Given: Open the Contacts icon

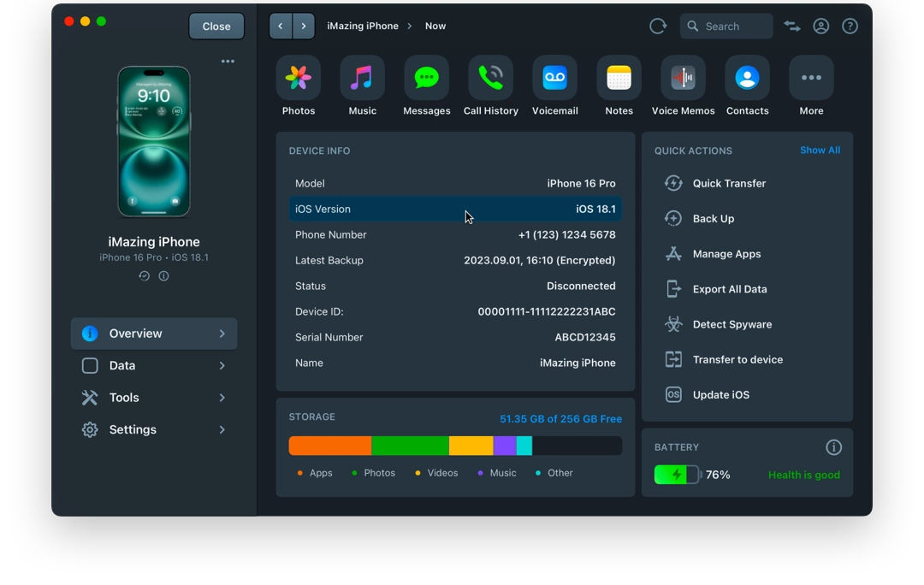Looking at the screenshot, I should point(747,78).
